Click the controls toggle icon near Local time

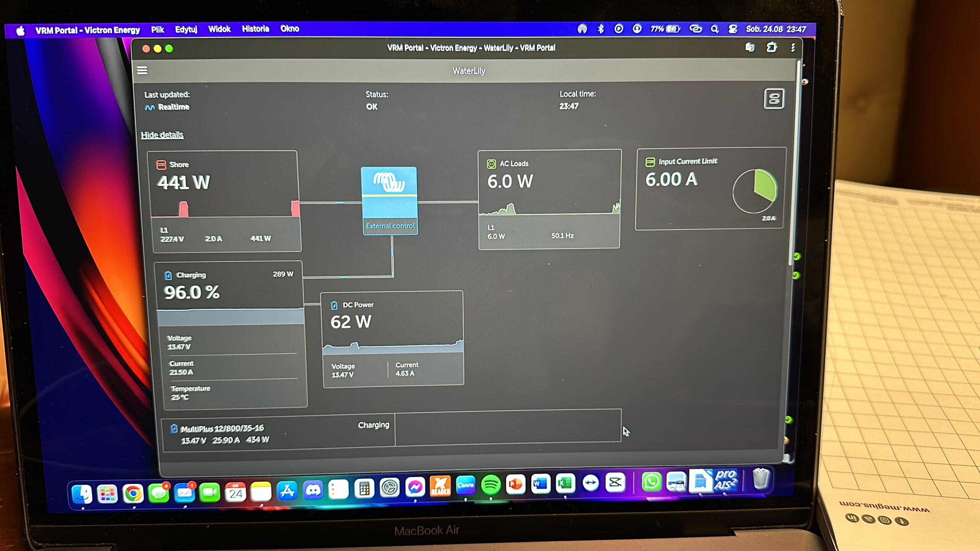click(774, 99)
